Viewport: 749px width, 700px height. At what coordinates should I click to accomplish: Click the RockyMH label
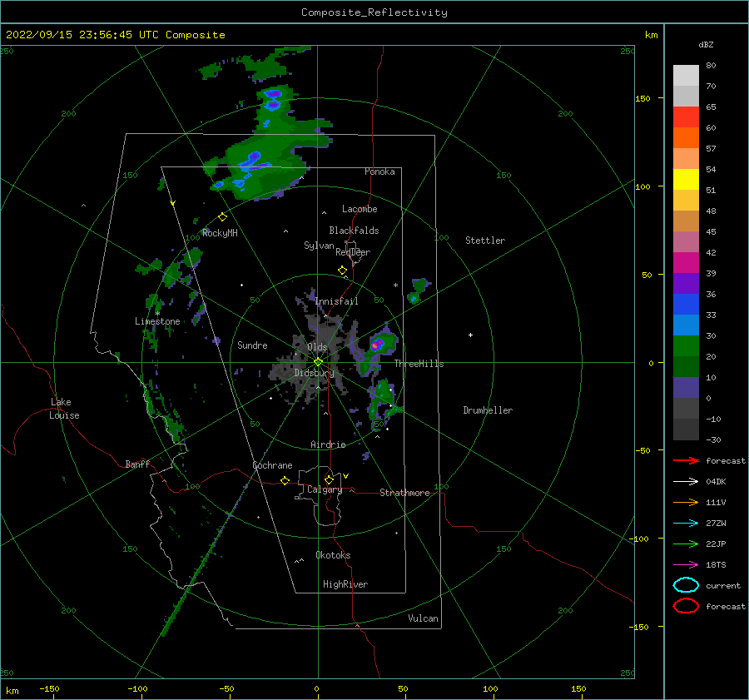220,233
